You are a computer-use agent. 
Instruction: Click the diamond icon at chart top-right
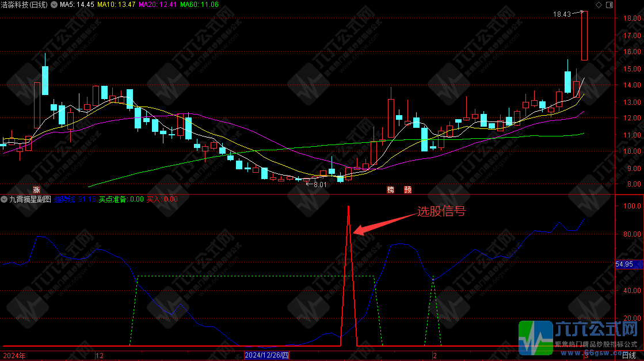point(599,5)
